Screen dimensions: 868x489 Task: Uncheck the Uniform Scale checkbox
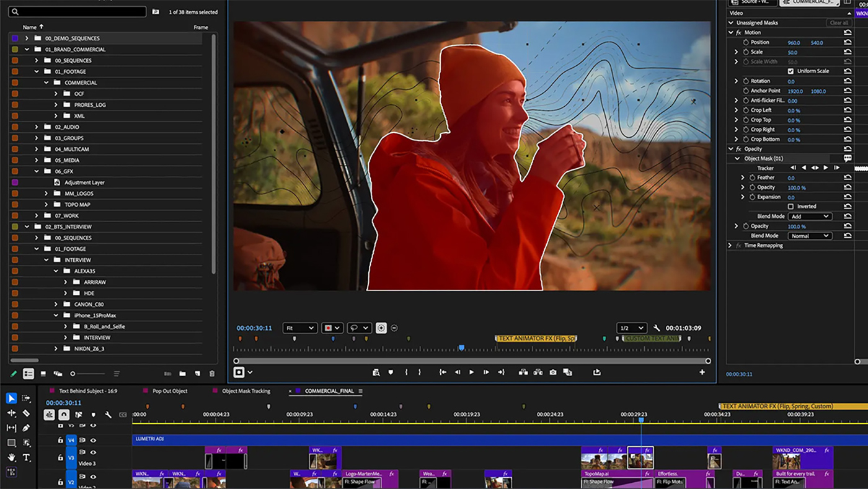(x=792, y=71)
